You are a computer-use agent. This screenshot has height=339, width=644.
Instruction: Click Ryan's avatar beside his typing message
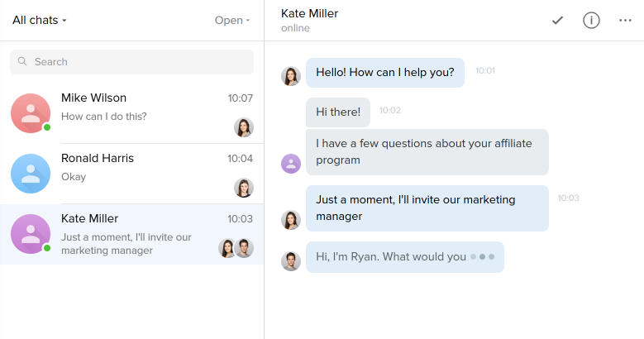coord(291,261)
